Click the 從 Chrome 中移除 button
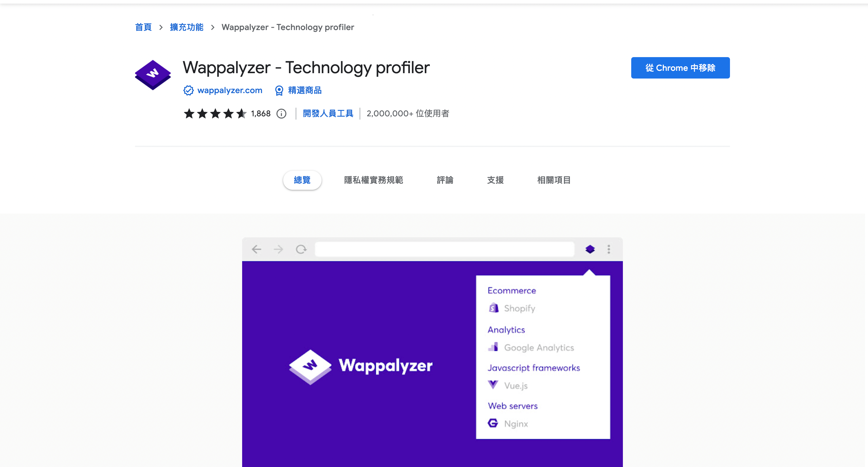This screenshot has width=868, height=467. (680, 68)
